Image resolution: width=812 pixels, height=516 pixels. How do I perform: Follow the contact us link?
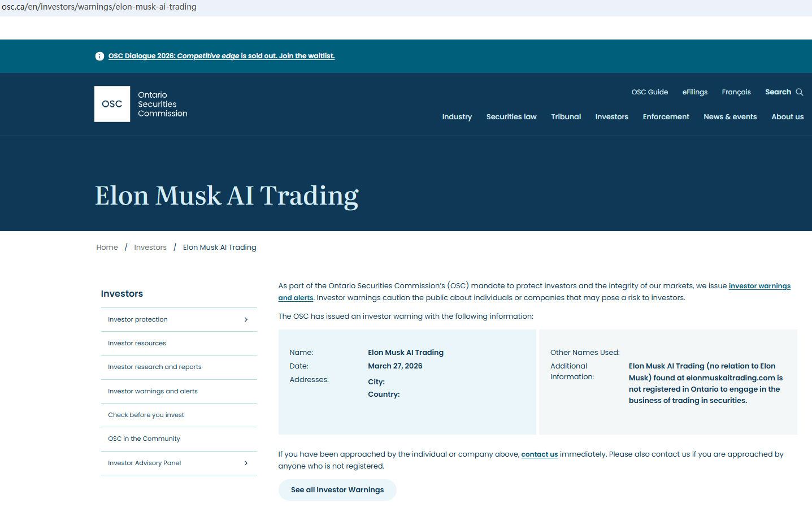pos(539,454)
